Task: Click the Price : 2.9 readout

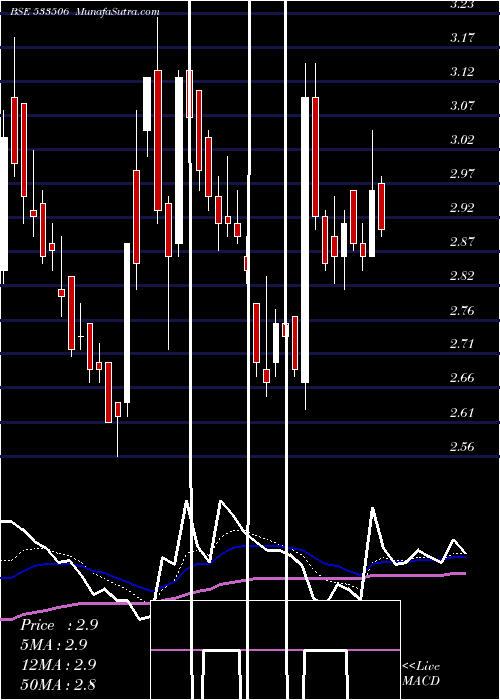Action: point(59,625)
